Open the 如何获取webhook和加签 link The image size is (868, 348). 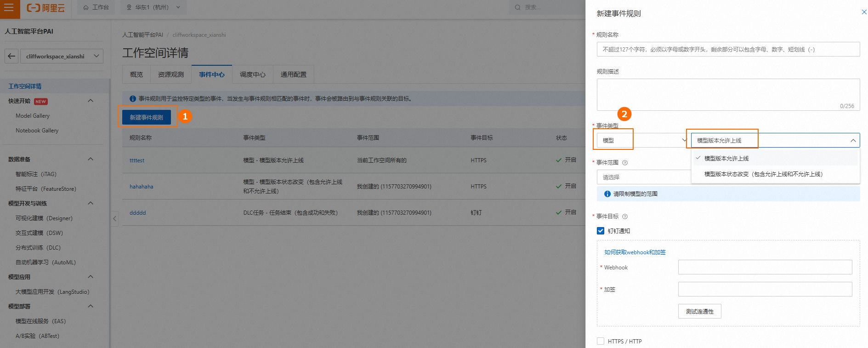click(x=635, y=252)
